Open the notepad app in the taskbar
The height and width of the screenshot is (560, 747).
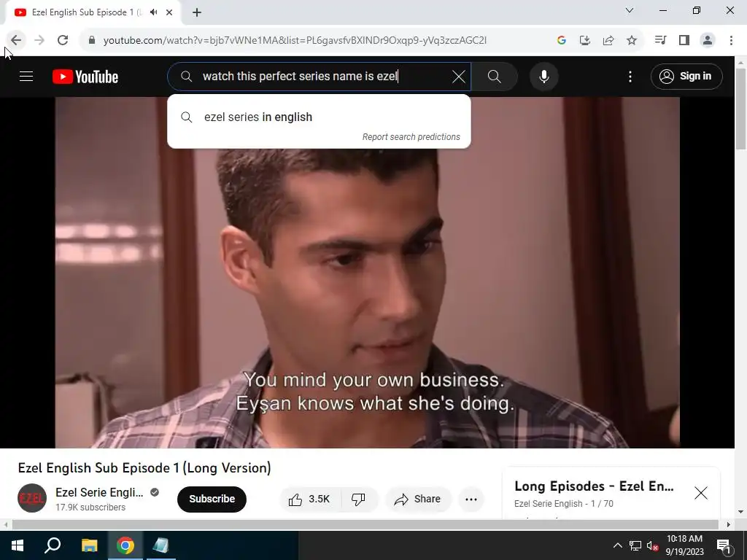161,545
